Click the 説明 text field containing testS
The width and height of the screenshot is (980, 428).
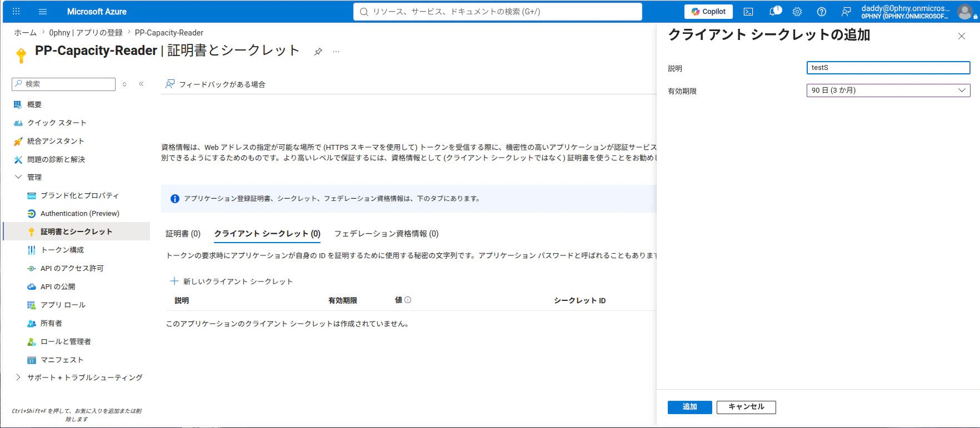click(x=888, y=68)
